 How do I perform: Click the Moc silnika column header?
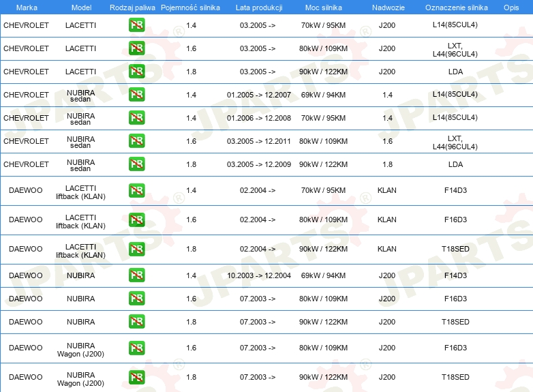click(x=323, y=7)
